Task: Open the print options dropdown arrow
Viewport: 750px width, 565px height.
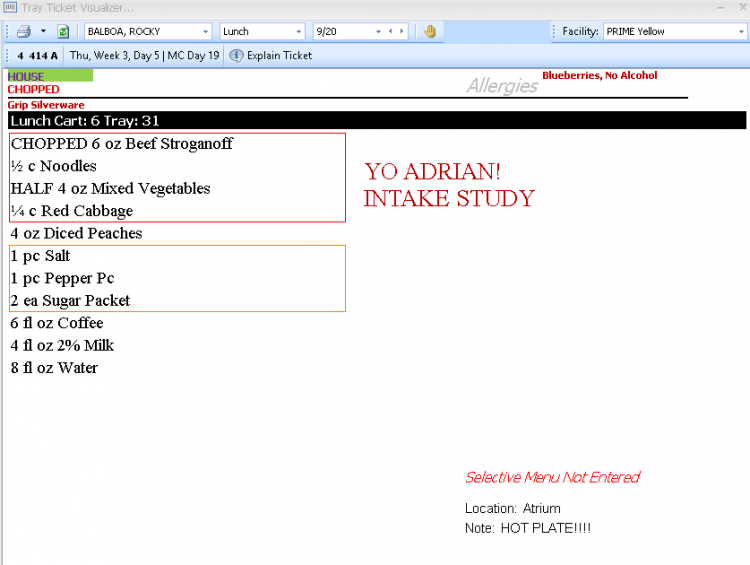Action: point(43,32)
